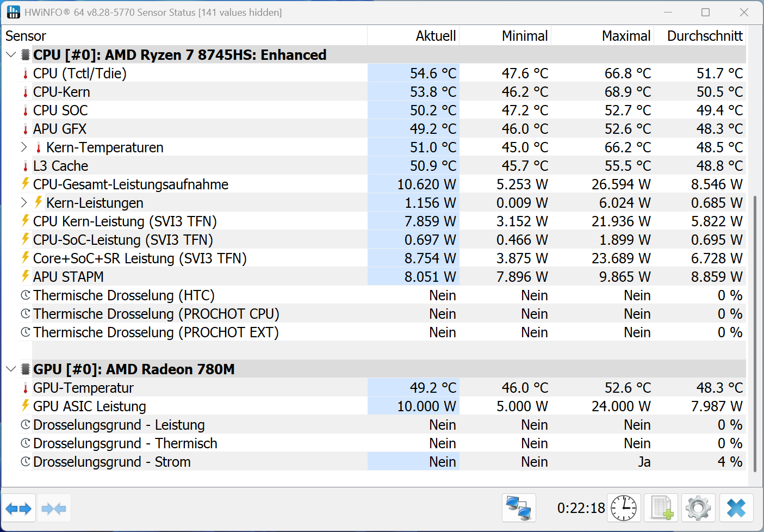Click thermometer icon beside GPU-Temperatur
This screenshot has height=532, width=764.
26,388
